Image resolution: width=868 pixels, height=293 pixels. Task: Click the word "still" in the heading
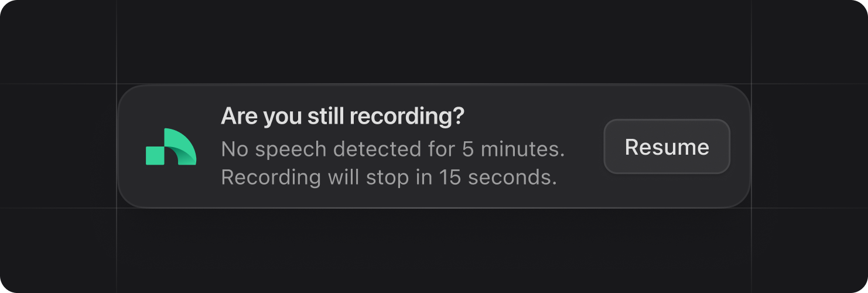325,117
